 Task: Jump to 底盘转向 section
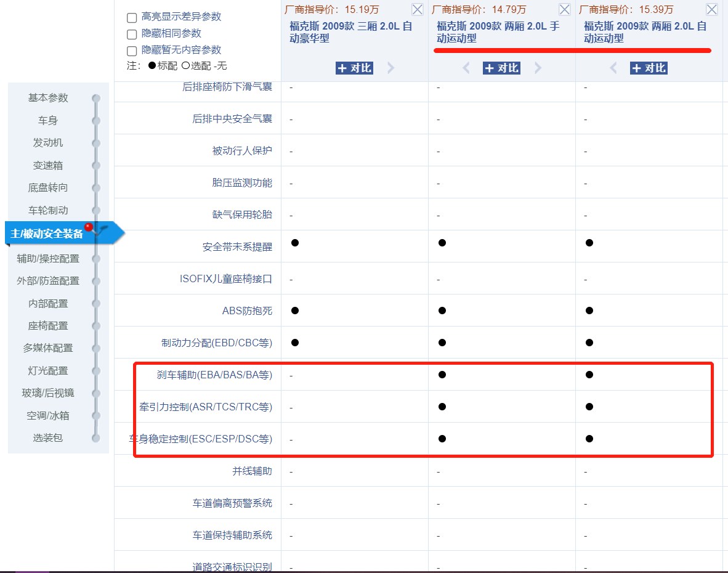(48, 187)
